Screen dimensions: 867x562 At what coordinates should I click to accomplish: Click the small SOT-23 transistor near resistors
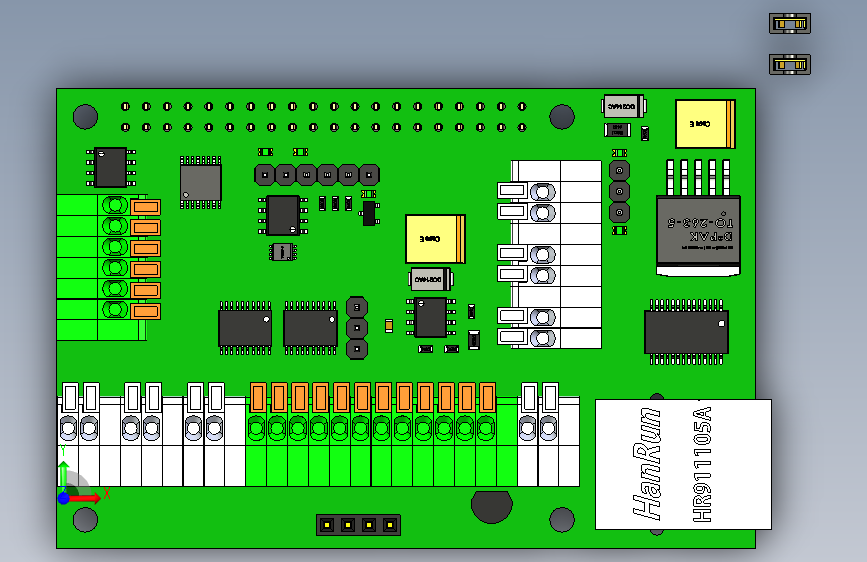click(x=369, y=213)
